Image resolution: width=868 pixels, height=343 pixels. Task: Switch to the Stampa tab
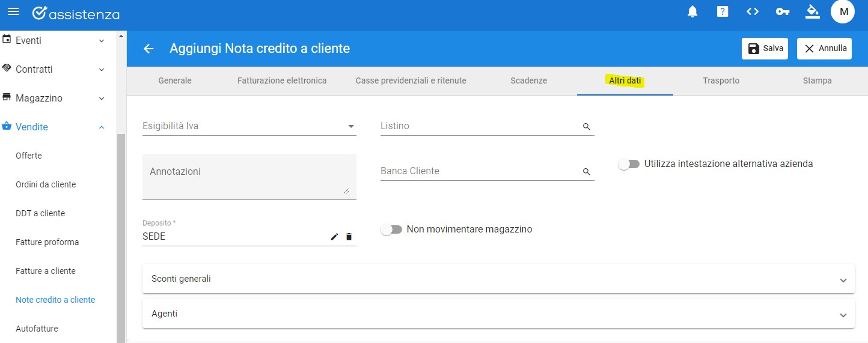point(818,80)
